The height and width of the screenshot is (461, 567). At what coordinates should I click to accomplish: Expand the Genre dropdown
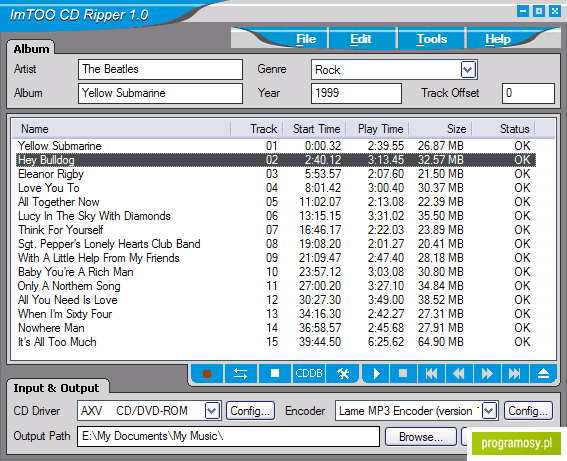pyautogui.click(x=468, y=69)
